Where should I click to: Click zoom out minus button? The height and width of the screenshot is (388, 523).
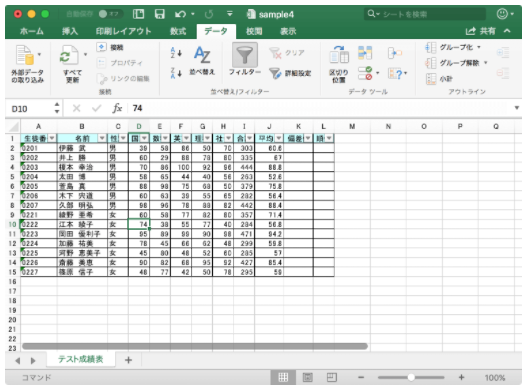click(x=361, y=377)
